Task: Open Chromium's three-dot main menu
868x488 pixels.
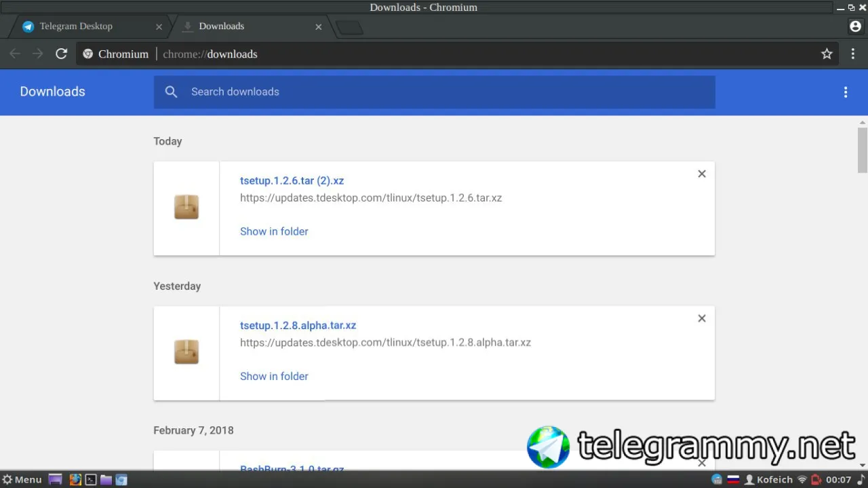Action: (853, 54)
